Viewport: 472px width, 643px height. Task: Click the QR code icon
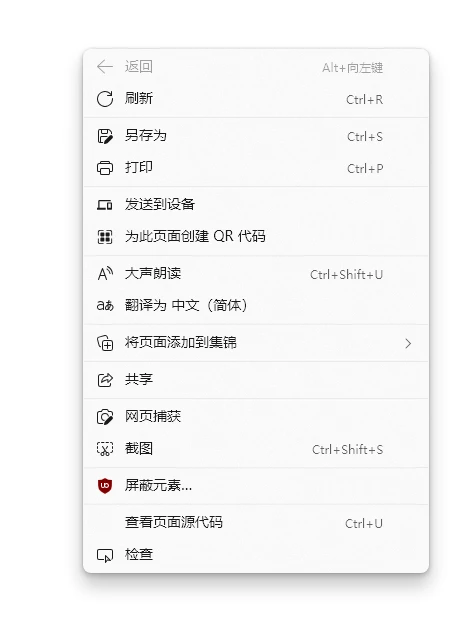click(105, 237)
